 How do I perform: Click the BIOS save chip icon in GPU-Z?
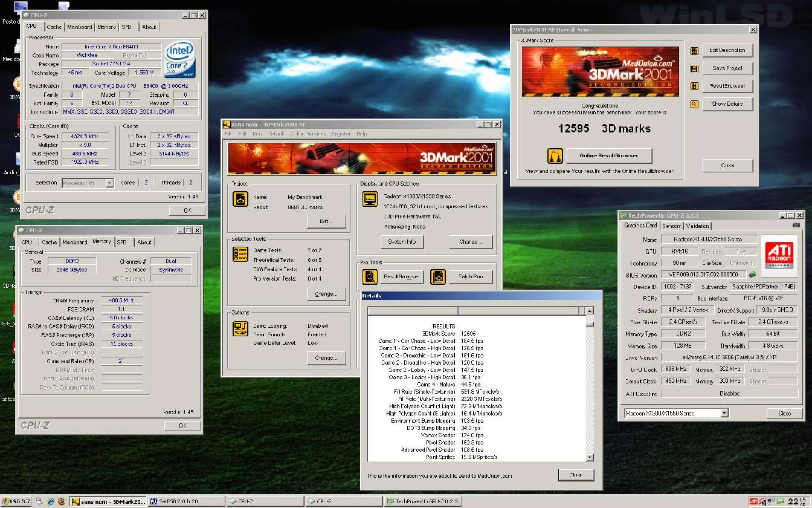pos(753,275)
